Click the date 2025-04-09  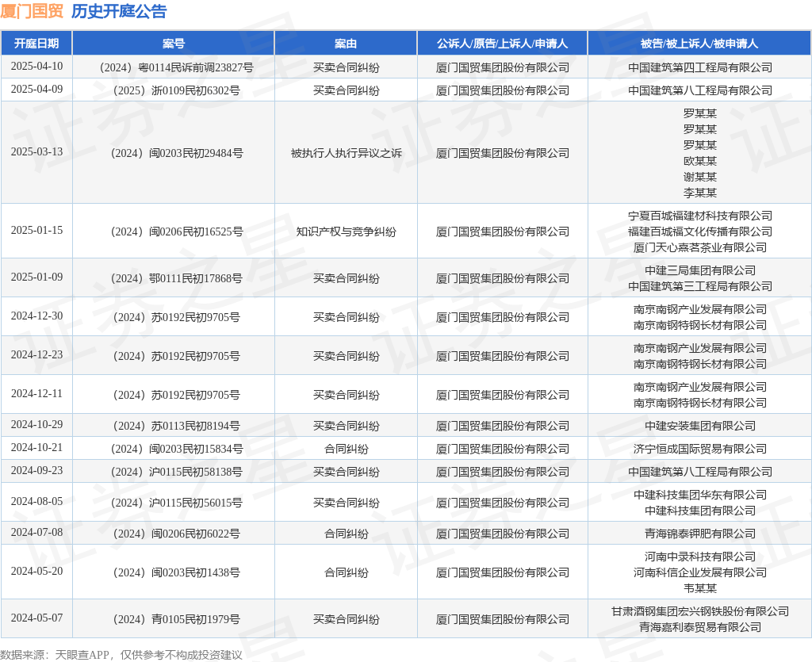pos(36,89)
